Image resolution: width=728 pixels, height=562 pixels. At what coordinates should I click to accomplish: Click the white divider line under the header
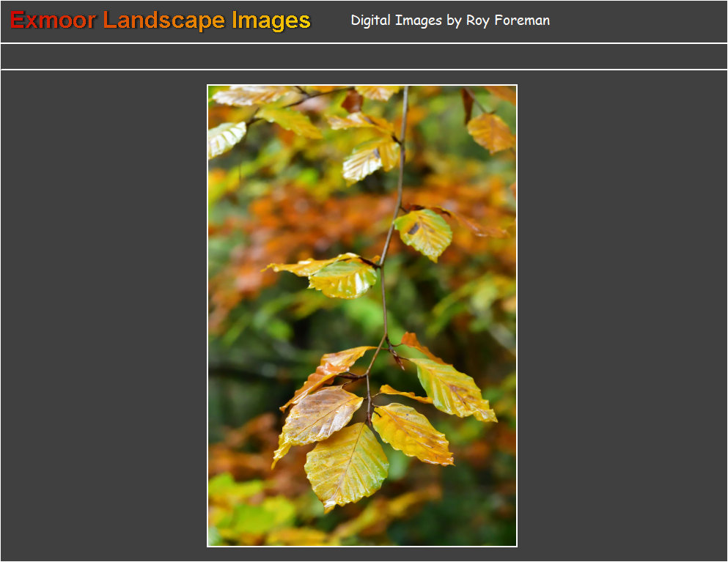coord(364,43)
